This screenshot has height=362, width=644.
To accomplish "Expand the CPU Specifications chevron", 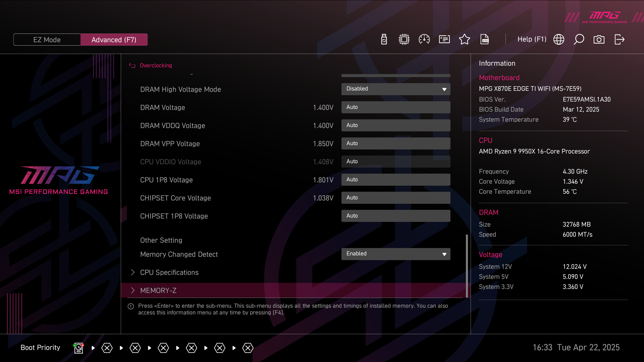I will pyautogui.click(x=133, y=272).
